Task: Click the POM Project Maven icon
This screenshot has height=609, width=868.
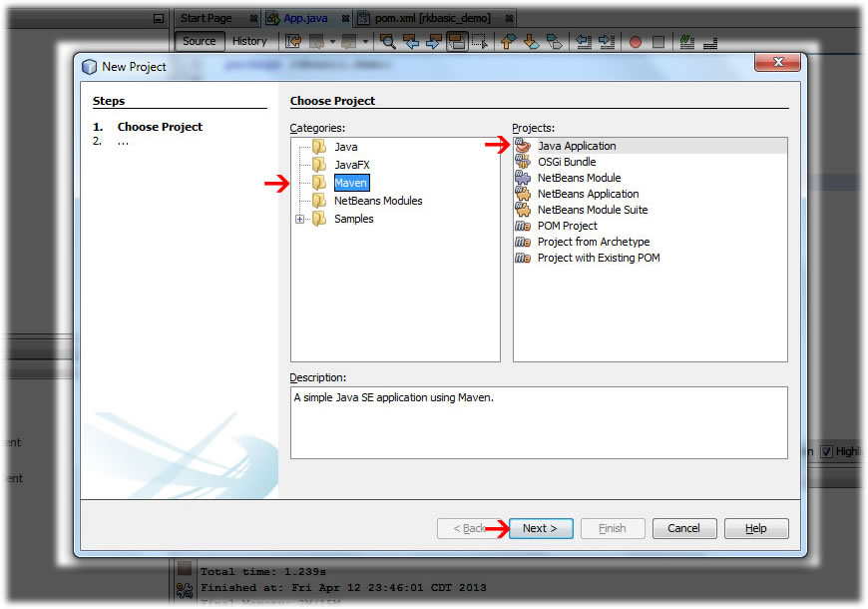Action: pos(523,226)
